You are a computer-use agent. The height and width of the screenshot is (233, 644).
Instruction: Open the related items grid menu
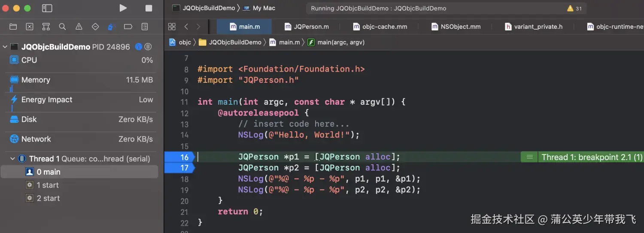pyautogui.click(x=172, y=27)
